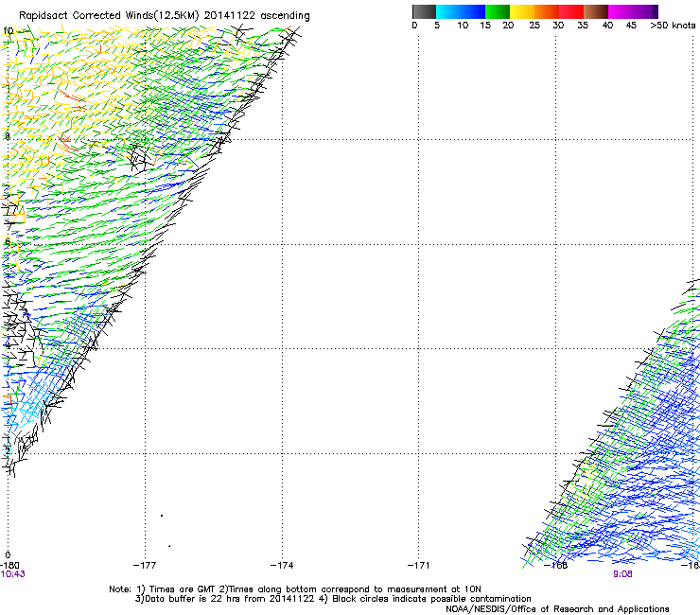This screenshot has height=615, width=700.
Task: Click the orange 25-30 knots legend swatch
Action: [547, 11]
